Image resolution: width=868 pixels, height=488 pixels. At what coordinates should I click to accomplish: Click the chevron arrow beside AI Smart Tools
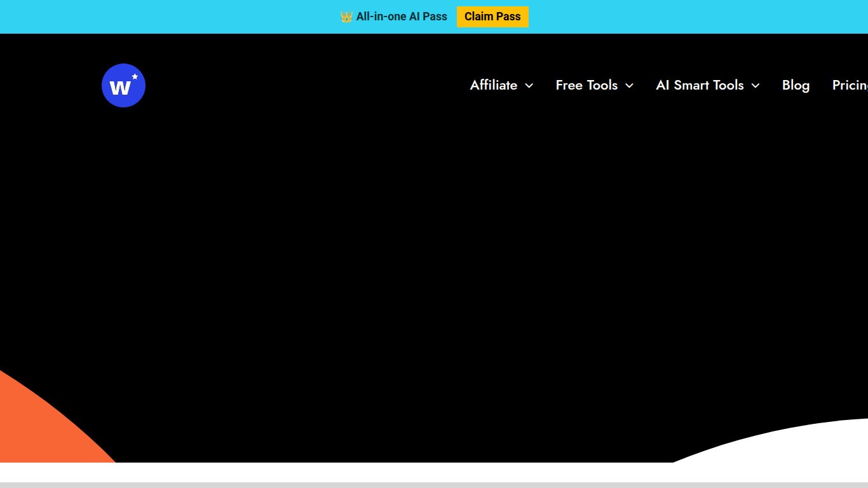pyautogui.click(x=755, y=86)
